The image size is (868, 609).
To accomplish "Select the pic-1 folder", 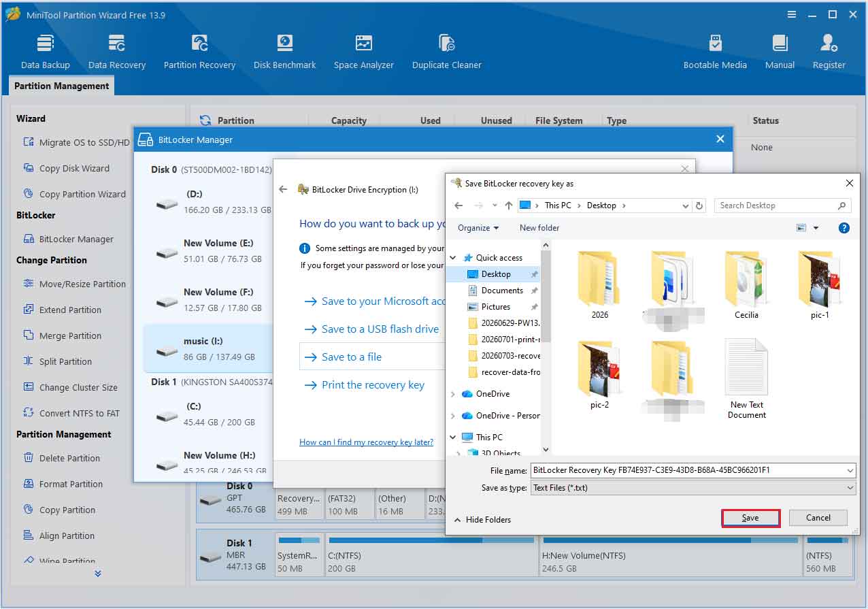I will [820, 284].
